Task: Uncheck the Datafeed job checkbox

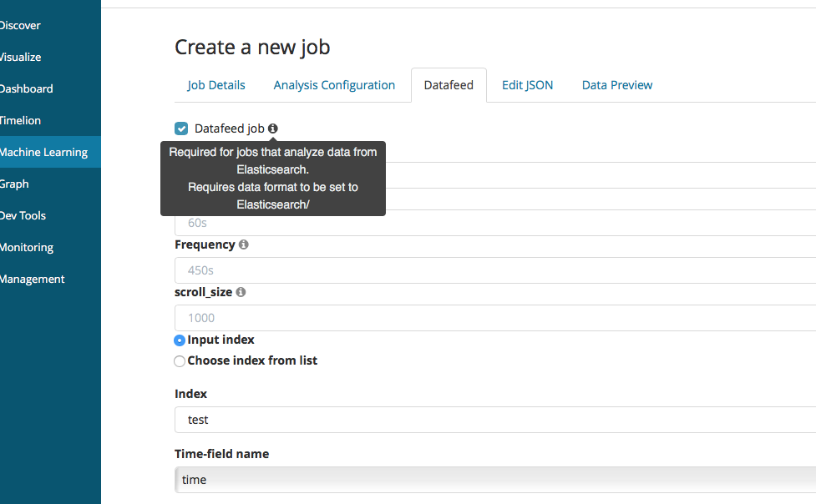Action: click(x=181, y=129)
